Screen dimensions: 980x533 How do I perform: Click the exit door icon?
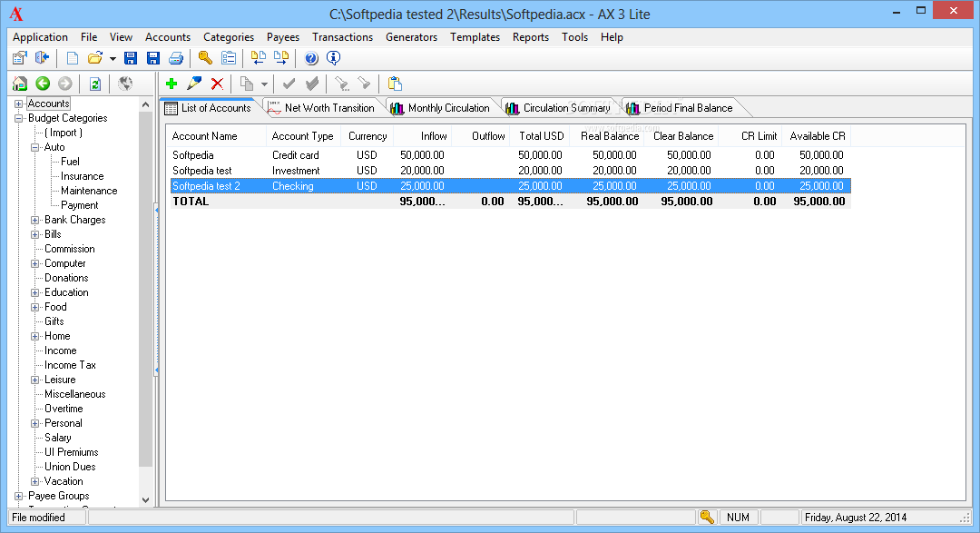tap(42, 58)
